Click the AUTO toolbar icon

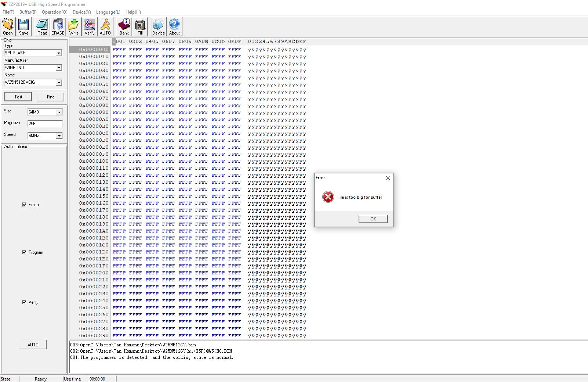coord(105,27)
